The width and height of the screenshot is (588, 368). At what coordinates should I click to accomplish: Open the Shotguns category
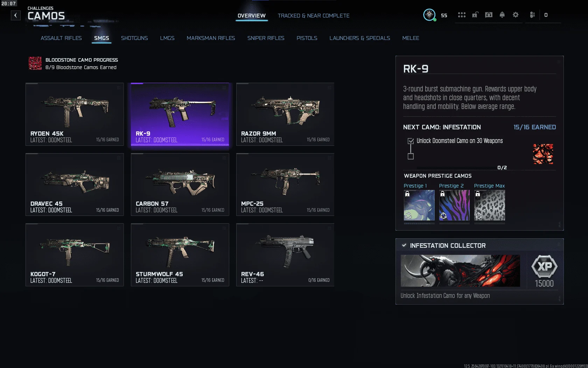coord(134,38)
